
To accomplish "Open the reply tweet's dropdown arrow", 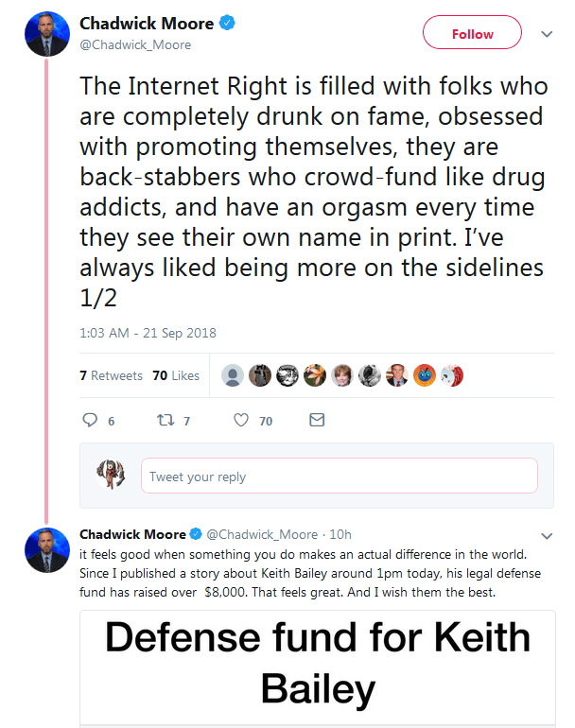I will 546,534.
